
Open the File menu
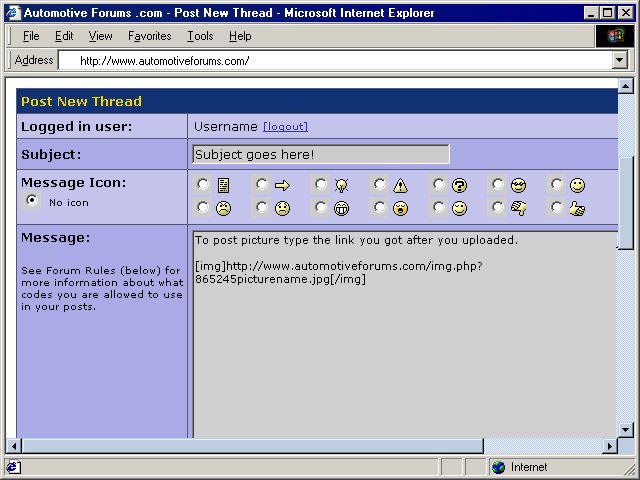click(31, 36)
